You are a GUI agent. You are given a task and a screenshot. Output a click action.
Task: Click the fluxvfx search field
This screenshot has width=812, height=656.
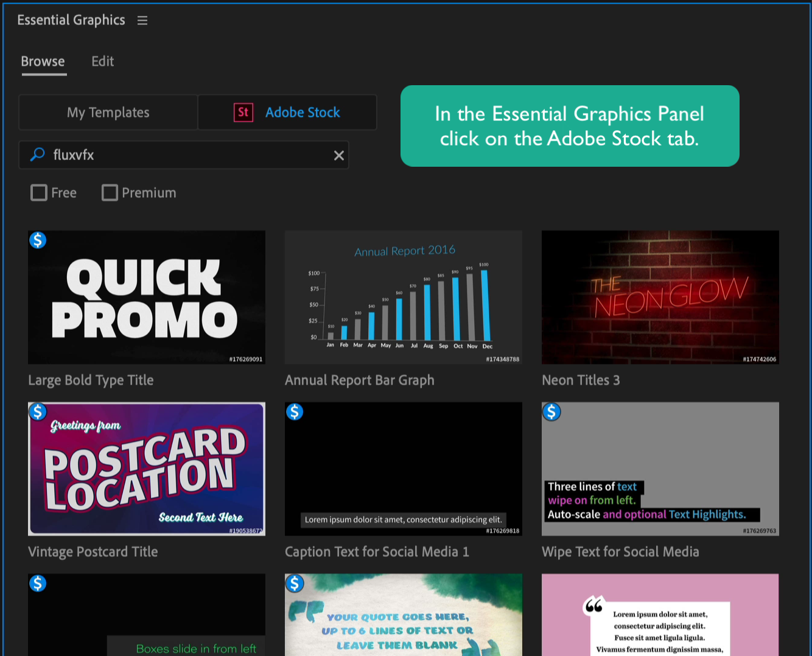point(184,155)
